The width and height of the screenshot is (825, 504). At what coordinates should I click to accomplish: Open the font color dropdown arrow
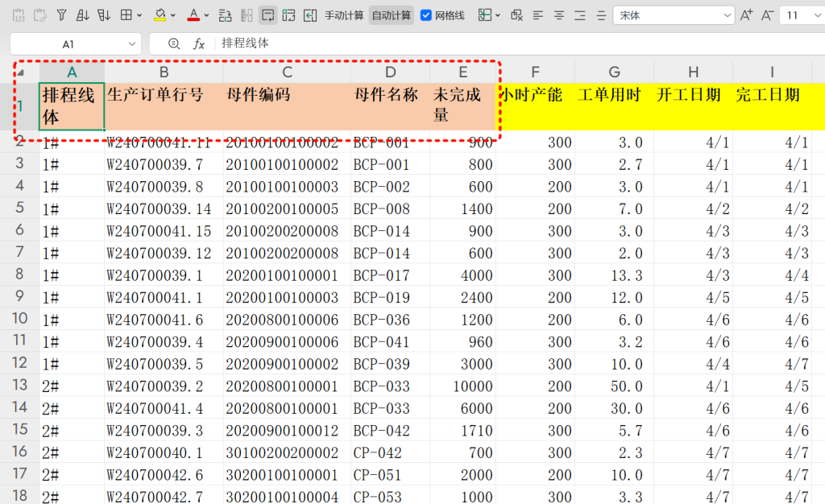(x=206, y=16)
